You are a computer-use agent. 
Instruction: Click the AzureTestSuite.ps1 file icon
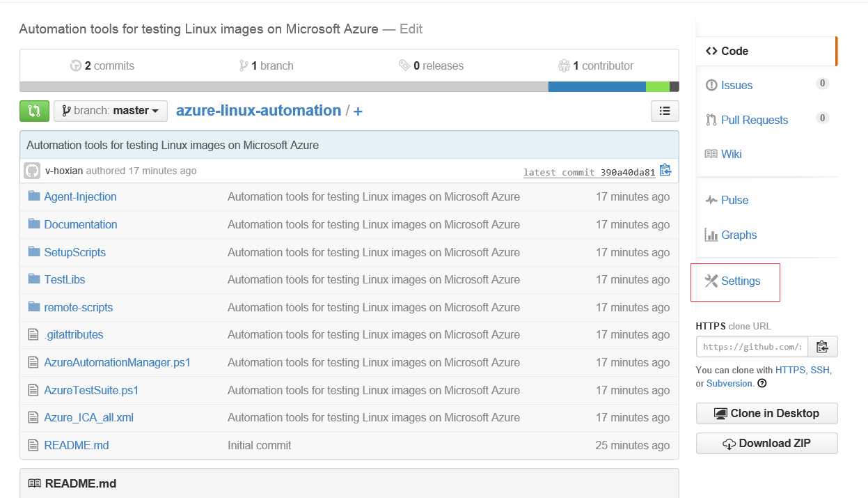point(33,390)
